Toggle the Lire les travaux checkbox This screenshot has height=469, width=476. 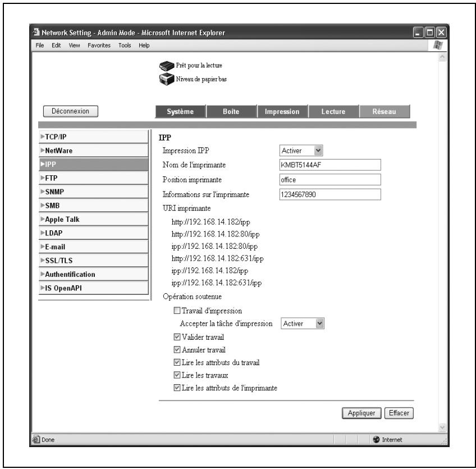(177, 375)
